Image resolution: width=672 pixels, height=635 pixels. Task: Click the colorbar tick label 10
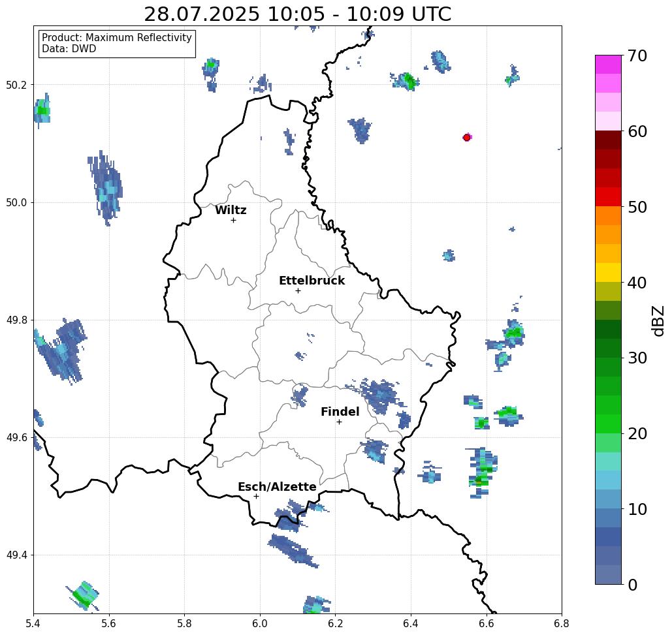(x=637, y=509)
